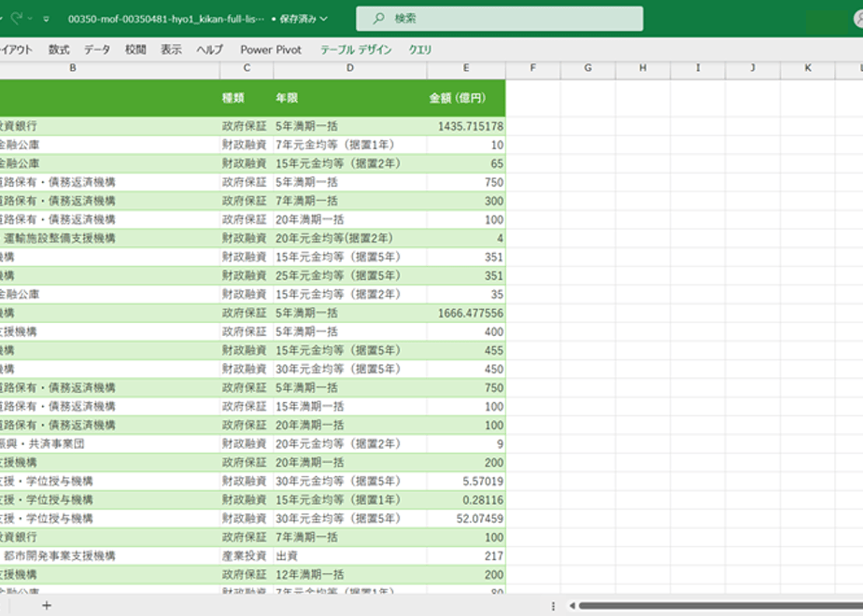Click the horizontal scrollbar thumb
The width and height of the screenshot is (863, 616).
(721, 606)
